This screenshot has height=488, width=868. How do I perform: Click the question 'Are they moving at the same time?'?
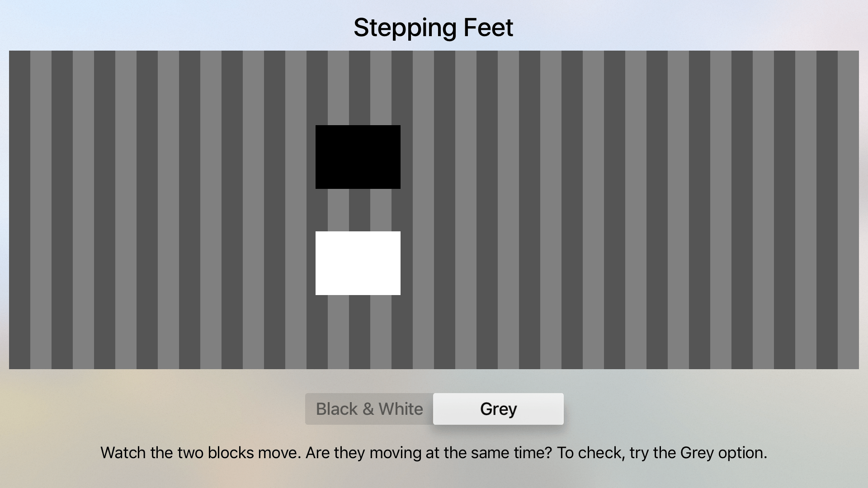pyautogui.click(x=429, y=452)
